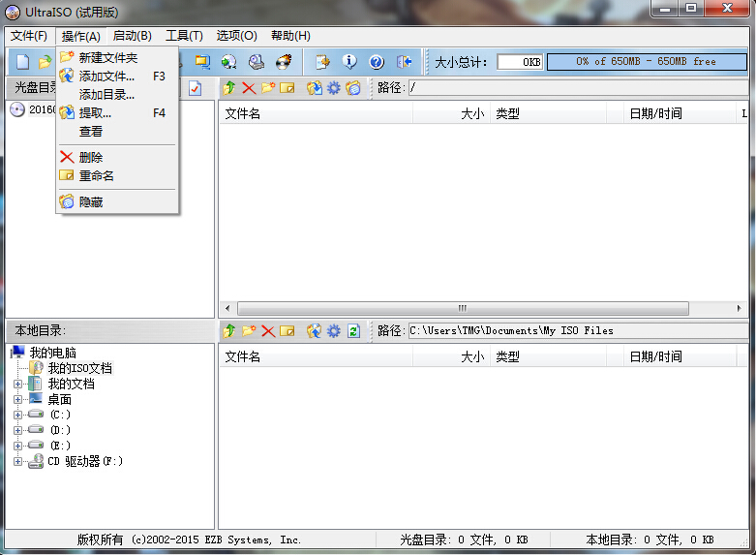The image size is (756, 555).
Task: Select 我的文档 in the local tree
Action: click(71, 384)
